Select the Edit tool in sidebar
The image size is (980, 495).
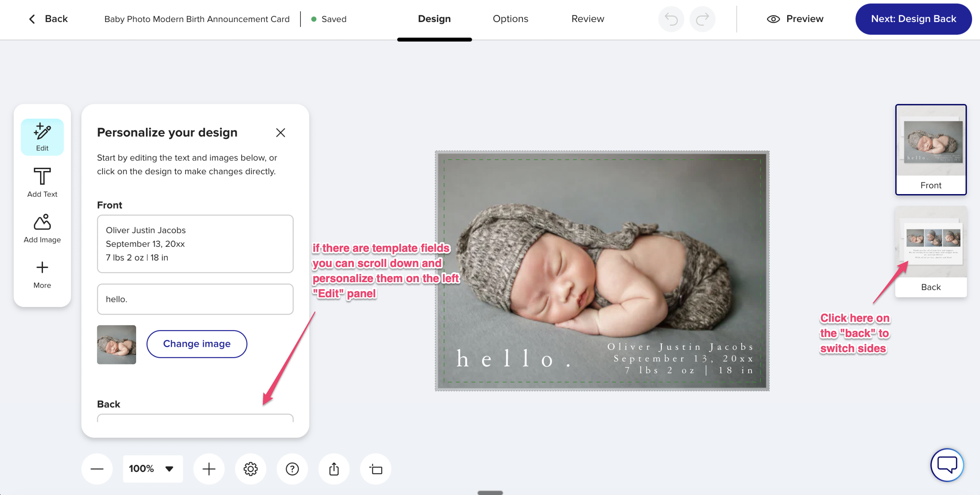click(x=42, y=137)
